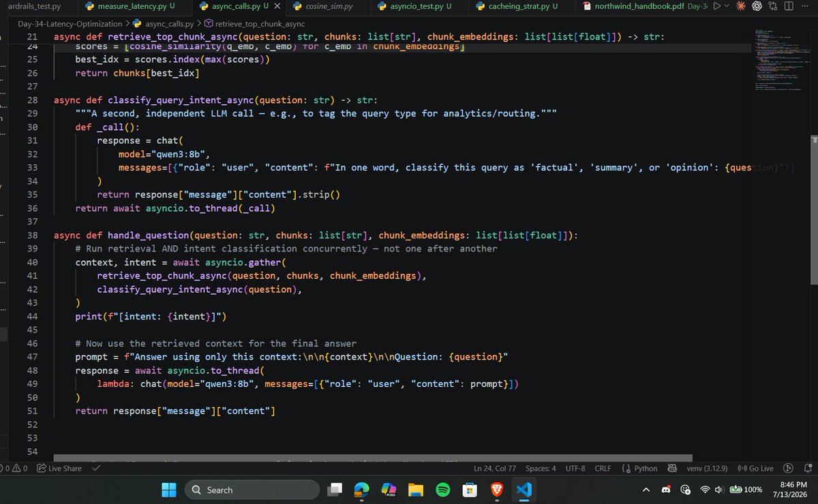Open notifications bell in status bar
The height and width of the screenshot is (504, 818).
coord(808,469)
